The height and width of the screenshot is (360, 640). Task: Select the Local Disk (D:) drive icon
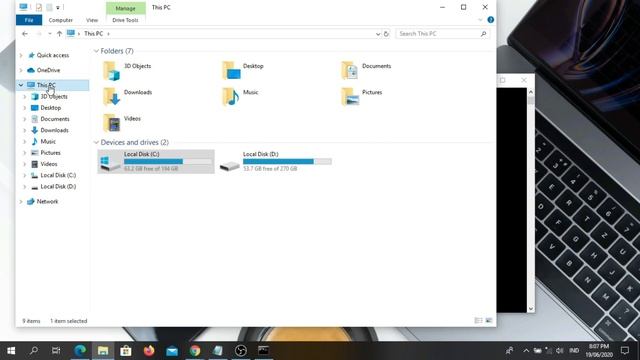pyautogui.click(x=229, y=165)
